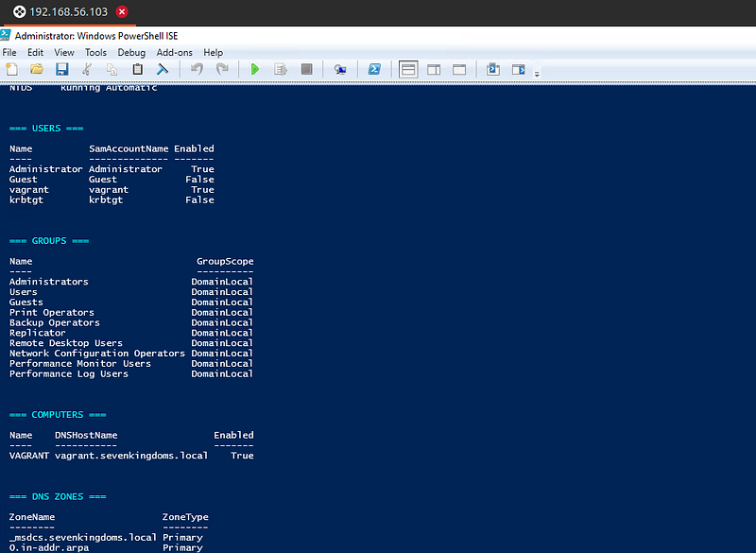Clear the console pane icon

point(163,69)
